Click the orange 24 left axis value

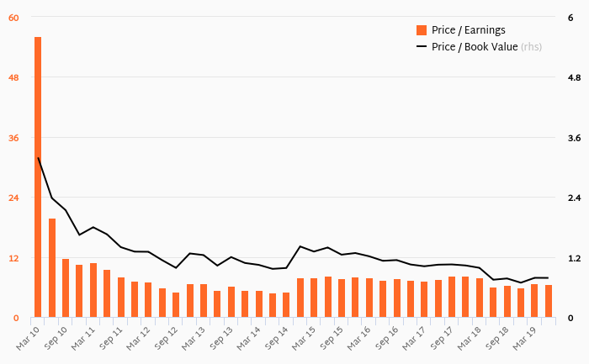[x=13, y=198]
